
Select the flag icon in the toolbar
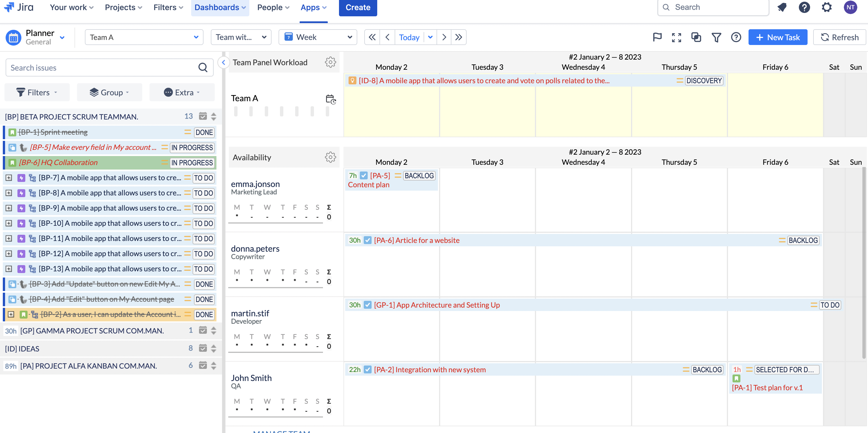[x=657, y=37]
